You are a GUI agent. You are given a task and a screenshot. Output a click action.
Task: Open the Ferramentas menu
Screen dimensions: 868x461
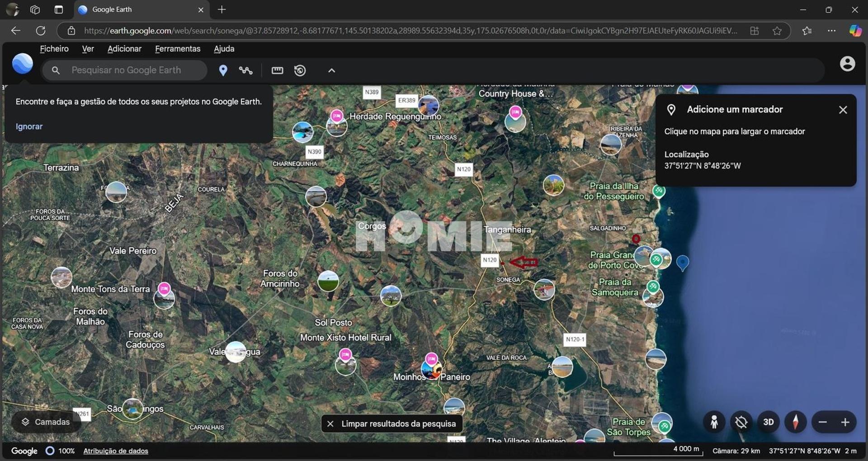[177, 49]
